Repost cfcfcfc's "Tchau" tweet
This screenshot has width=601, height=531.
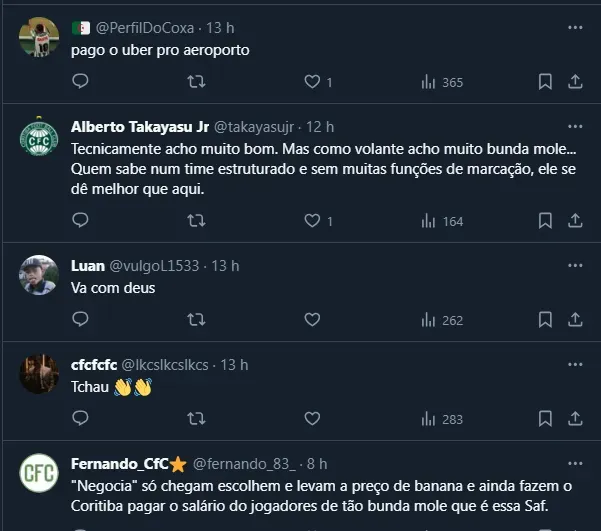coord(196,419)
